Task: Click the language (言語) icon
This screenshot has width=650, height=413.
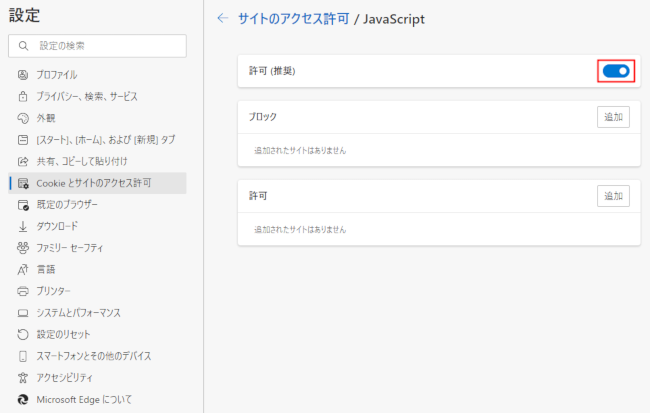Action: coord(22,269)
